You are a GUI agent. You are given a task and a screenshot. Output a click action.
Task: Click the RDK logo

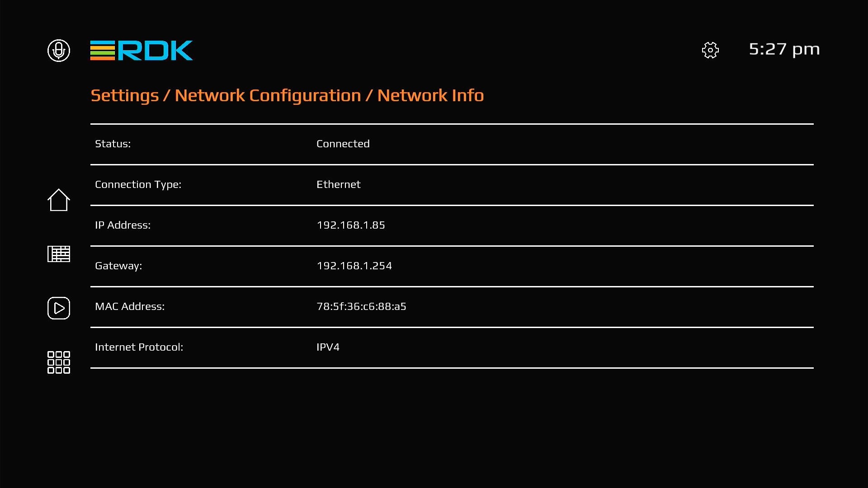142,50
